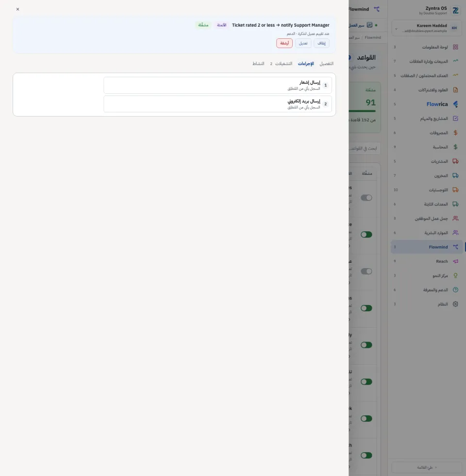Open المصروفات expenses dollar icon
Image resolution: width=466 pixels, height=476 pixels.
coord(455,133)
